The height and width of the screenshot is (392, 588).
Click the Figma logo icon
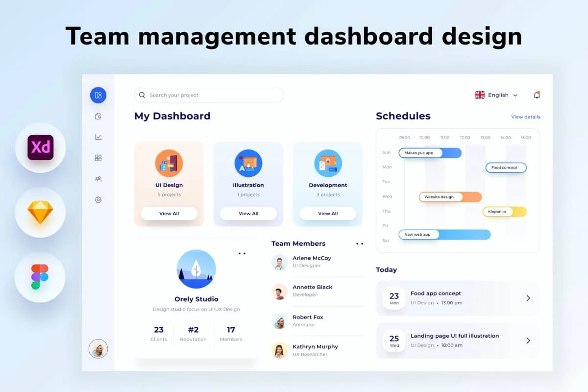point(40,277)
